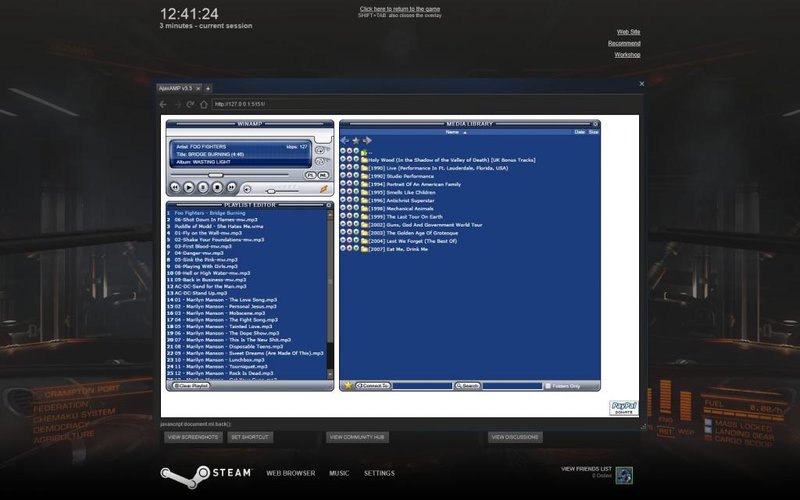800x500 pixels.
Task: Click gray circle icon beside [1998] Mechanical Animals
Action: tap(343, 208)
